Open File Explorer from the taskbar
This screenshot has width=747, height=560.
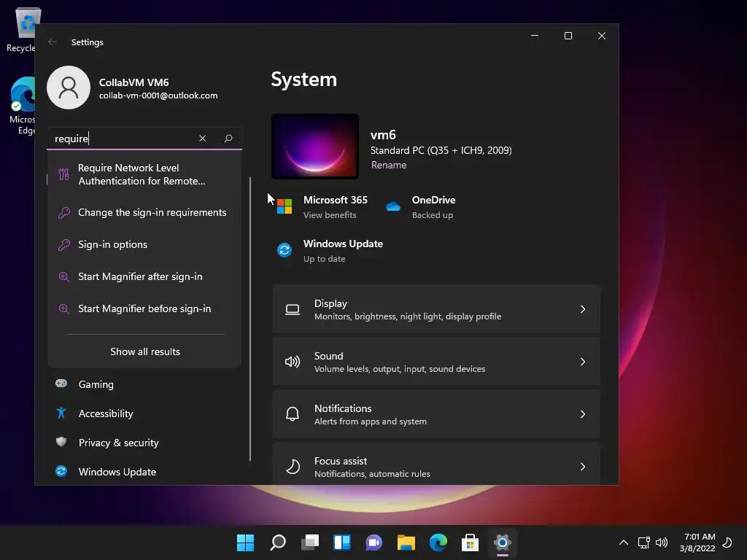coord(406,542)
